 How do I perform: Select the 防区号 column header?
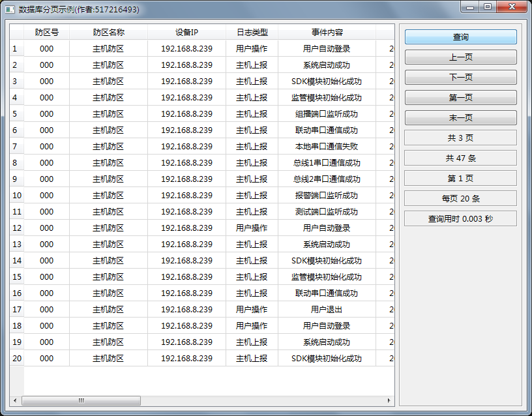click(47, 32)
